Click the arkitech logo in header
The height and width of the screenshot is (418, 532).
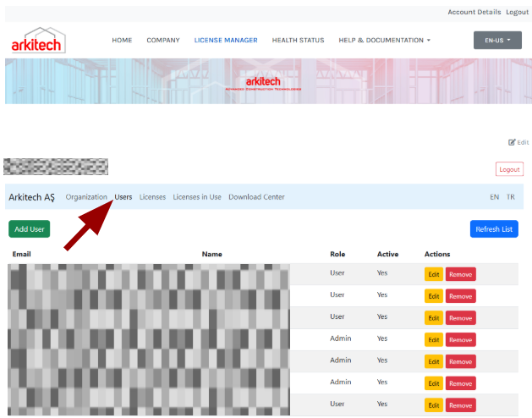tap(38, 40)
